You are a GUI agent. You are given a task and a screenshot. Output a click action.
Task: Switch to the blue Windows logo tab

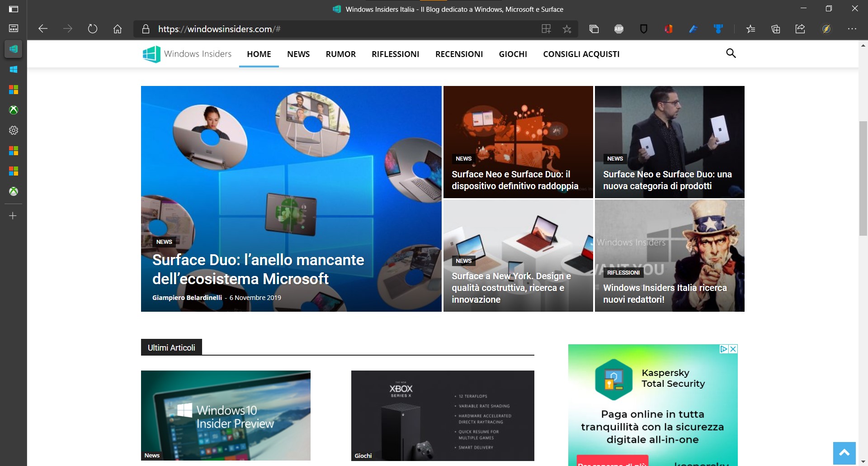click(x=14, y=69)
